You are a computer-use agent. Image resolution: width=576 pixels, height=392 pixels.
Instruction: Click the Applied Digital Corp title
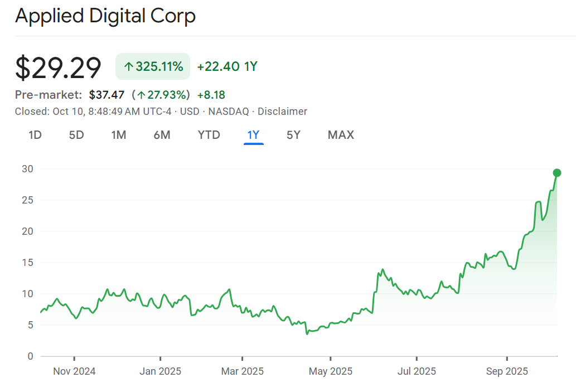(x=105, y=16)
